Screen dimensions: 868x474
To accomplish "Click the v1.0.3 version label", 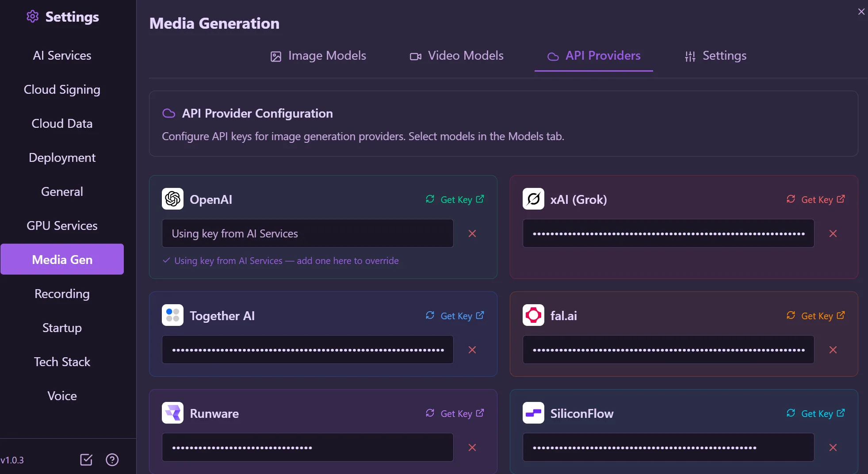I will tap(12, 460).
